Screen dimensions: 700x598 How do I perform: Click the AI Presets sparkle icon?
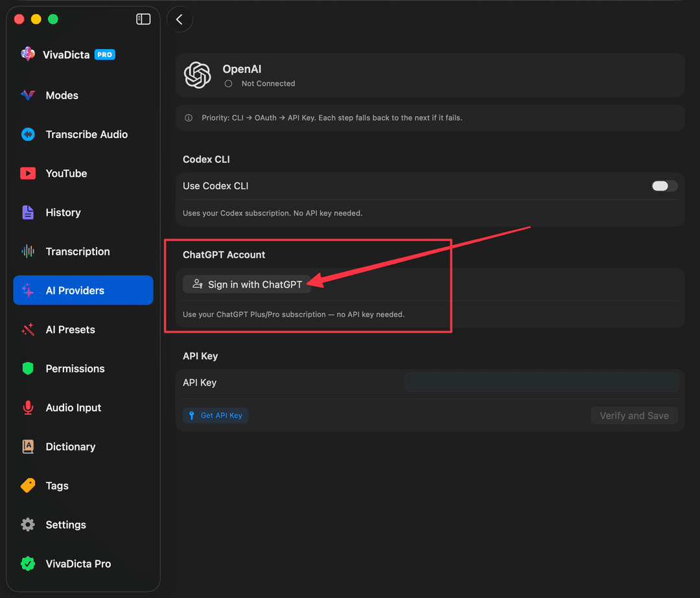(27, 329)
